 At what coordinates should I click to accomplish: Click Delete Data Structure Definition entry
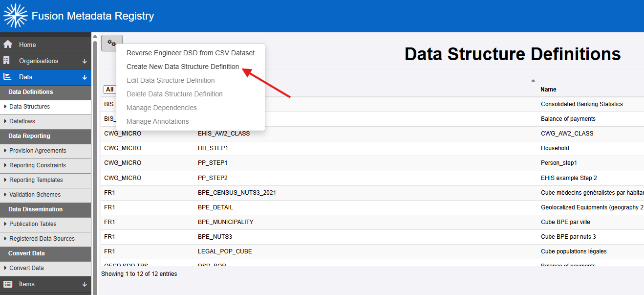click(x=191, y=94)
